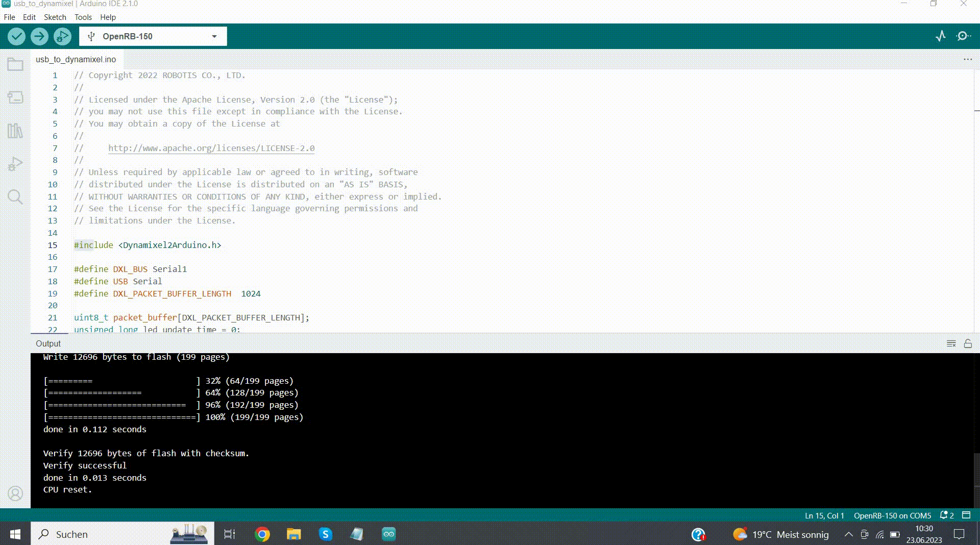The height and width of the screenshot is (545, 980).
Task: Switch to Arduino IDE taskbar icon
Action: coord(388,534)
